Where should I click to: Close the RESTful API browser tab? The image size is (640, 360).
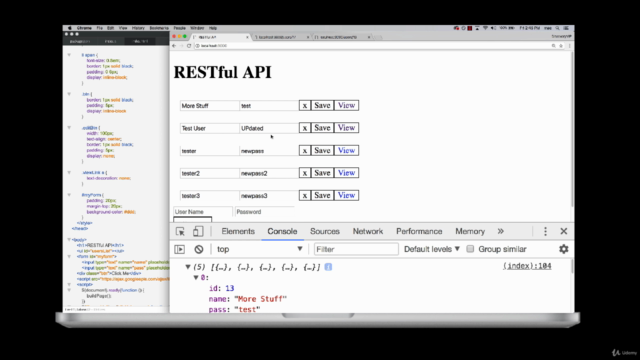(247, 37)
